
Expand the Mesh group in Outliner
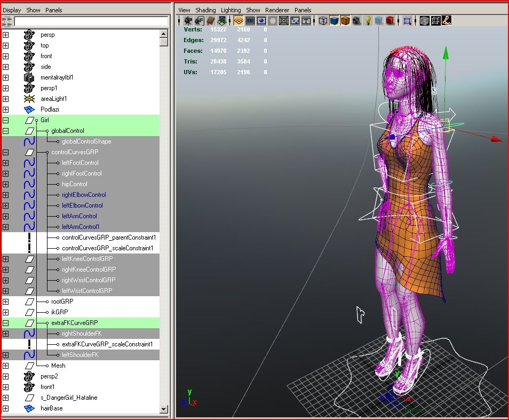(5, 366)
